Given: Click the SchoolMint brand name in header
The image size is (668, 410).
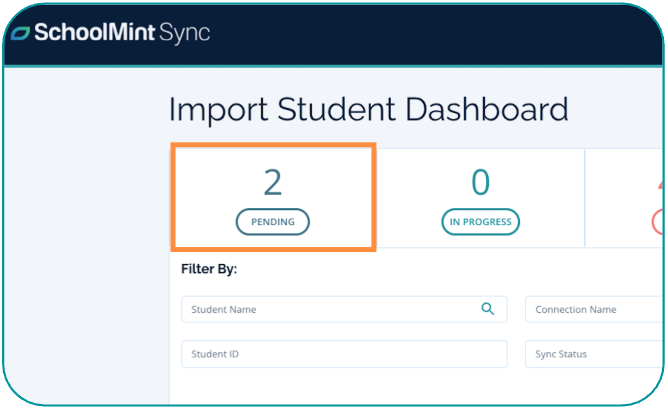Looking at the screenshot, I should pyautogui.click(x=95, y=32).
